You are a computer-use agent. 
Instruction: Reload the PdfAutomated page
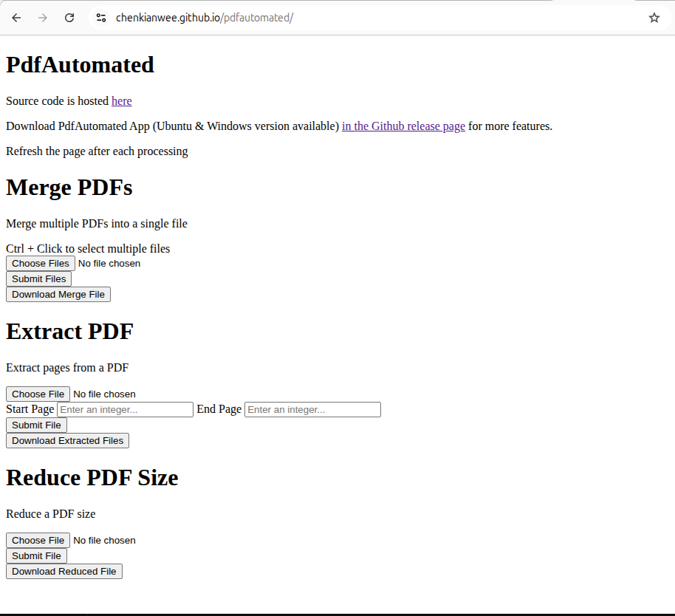coord(69,18)
